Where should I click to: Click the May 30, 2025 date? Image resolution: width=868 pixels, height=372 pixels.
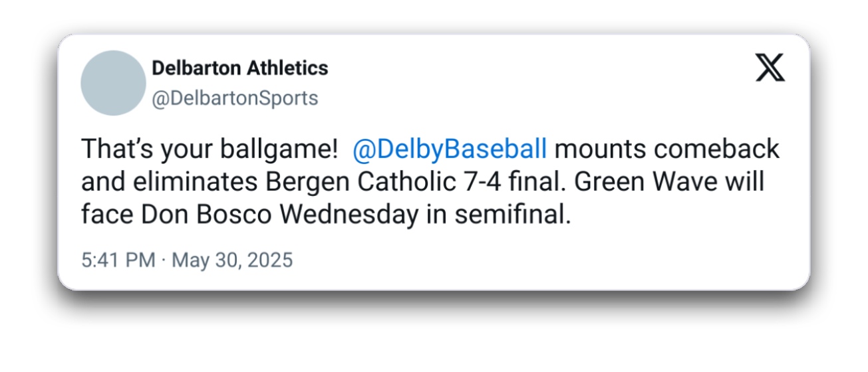pyautogui.click(x=232, y=260)
